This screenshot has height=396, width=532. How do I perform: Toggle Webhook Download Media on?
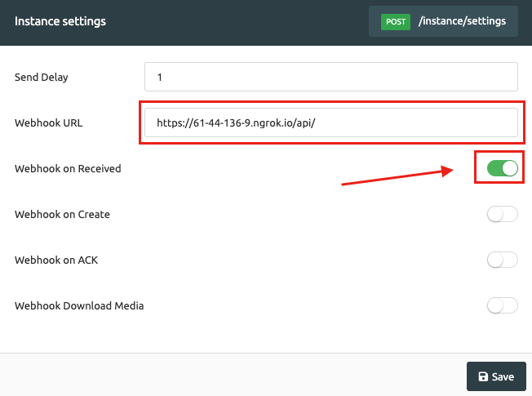[503, 305]
